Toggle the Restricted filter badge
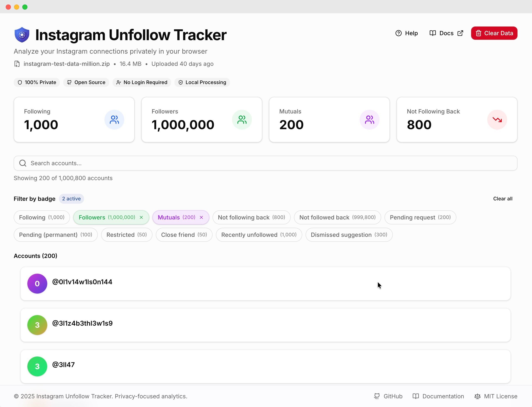 [x=126, y=235]
